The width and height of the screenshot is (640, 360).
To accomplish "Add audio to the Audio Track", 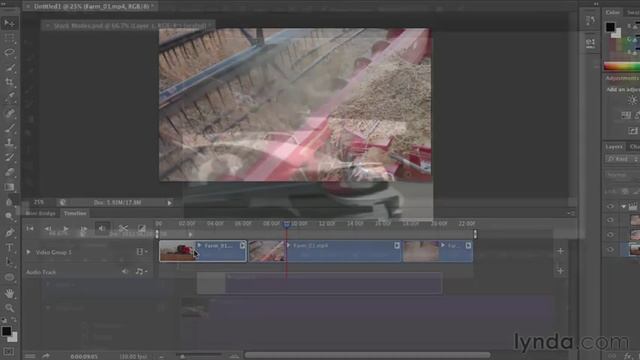I will tap(560, 271).
